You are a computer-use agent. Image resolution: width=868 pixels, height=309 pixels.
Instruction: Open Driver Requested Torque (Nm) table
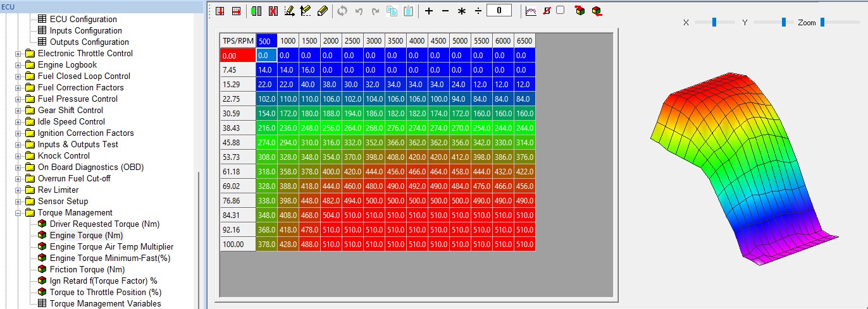(104, 224)
